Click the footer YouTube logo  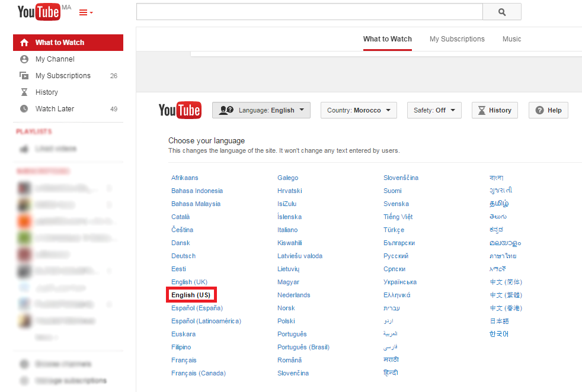pyautogui.click(x=180, y=110)
